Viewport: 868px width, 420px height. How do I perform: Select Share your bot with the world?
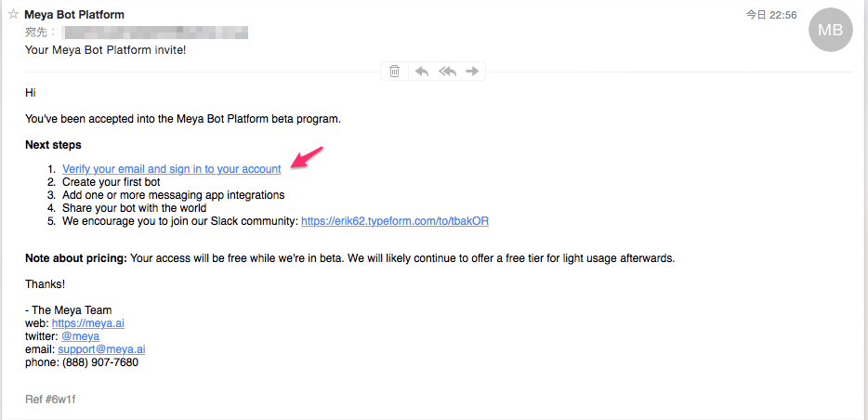tap(135, 208)
